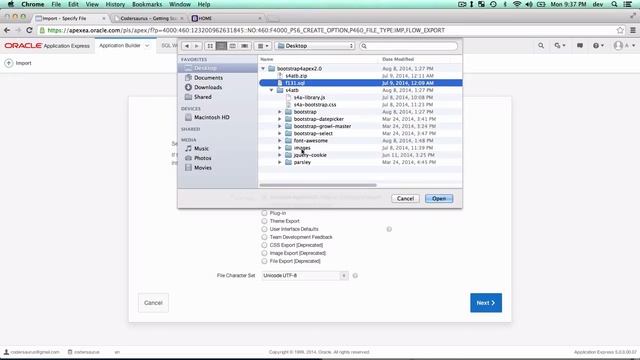This screenshot has width=640, height=360.
Task: Select File Export [Deprecated] radio button
Action: click(264, 261)
